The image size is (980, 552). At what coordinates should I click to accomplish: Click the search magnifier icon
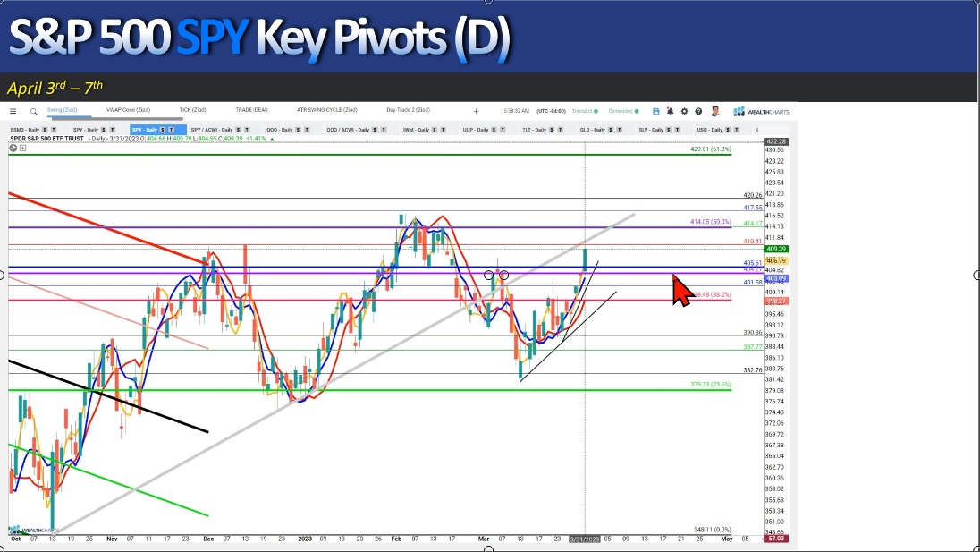(34, 112)
